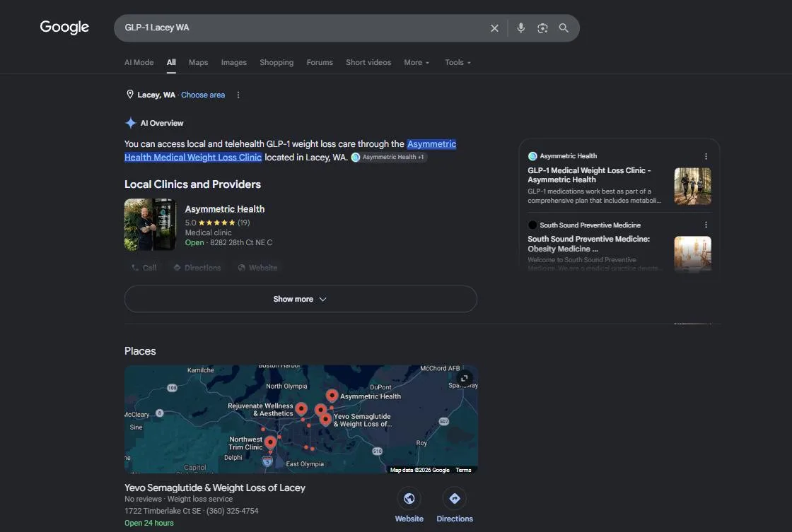
Task: Click the Directions icon for Yevo Semaglutide
Action: tap(455, 499)
